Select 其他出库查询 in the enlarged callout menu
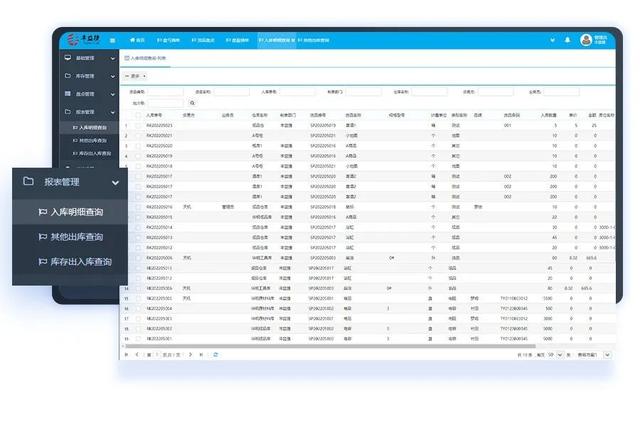640x422 pixels. coord(70,237)
